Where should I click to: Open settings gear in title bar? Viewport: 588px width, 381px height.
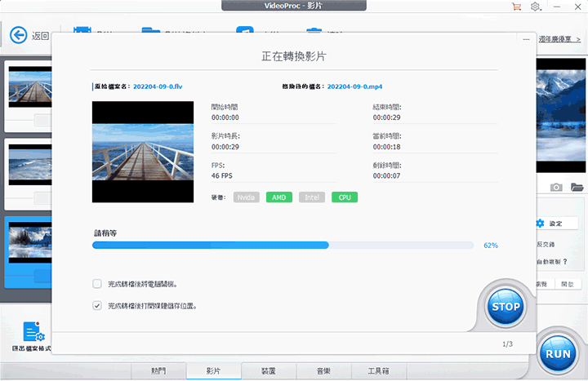tap(535, 7)
